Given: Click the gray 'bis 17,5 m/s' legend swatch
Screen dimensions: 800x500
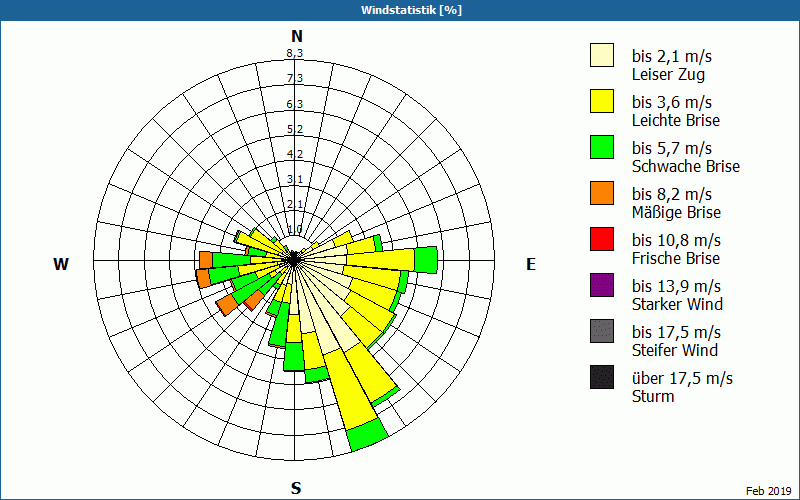Looking at the screenshot, I should pyautogui.click(x=602, y=331).
